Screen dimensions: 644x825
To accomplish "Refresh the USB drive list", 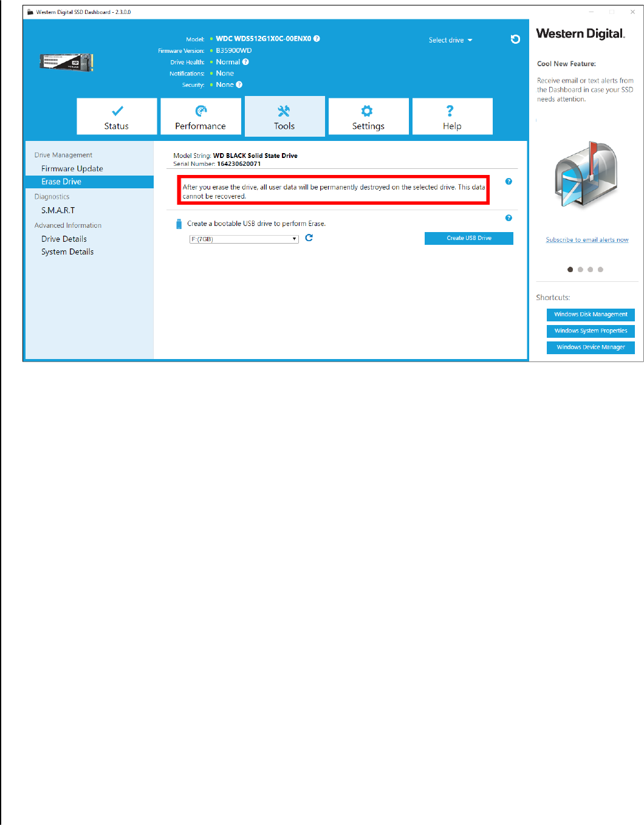I will click(309, 238).
